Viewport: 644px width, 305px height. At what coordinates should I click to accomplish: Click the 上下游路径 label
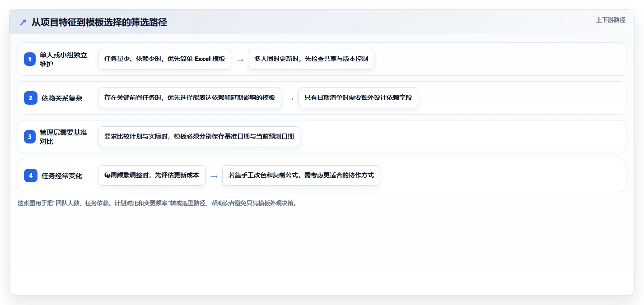point(611,20)
